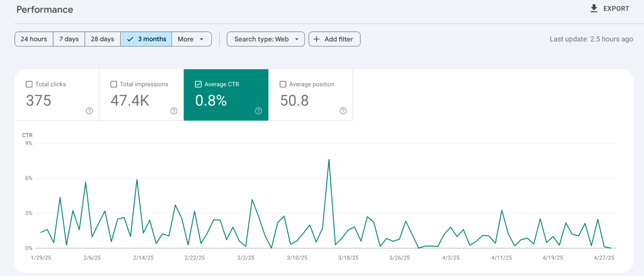
Task: Open help icon on Total impressions card
Action: pyautogui.click(x=174, y=111)
